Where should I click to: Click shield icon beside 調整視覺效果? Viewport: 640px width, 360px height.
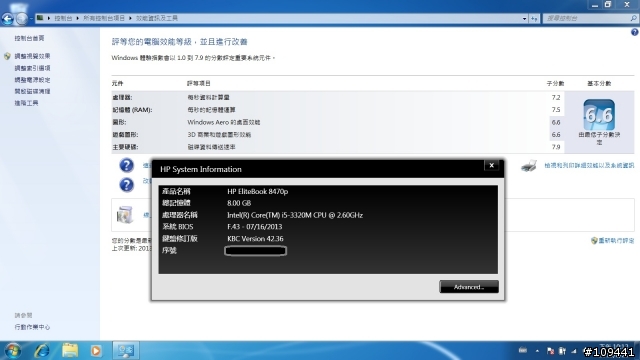point(7,56)
